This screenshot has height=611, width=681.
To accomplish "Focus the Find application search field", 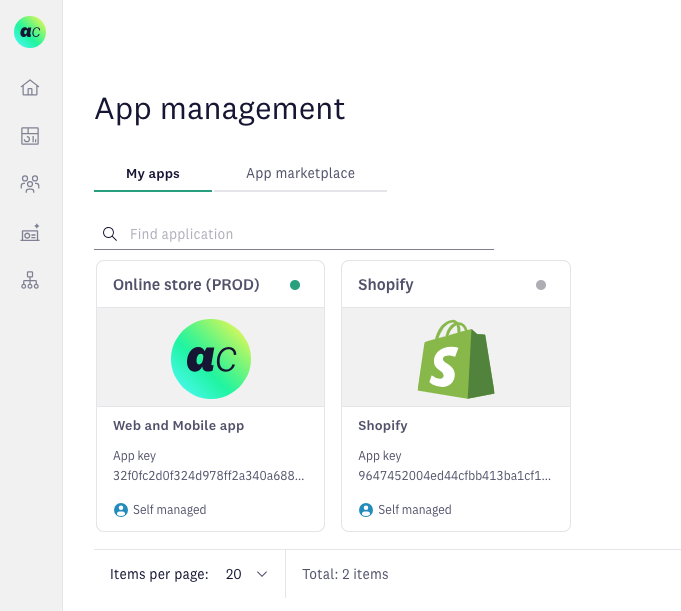I will (294, 234).
